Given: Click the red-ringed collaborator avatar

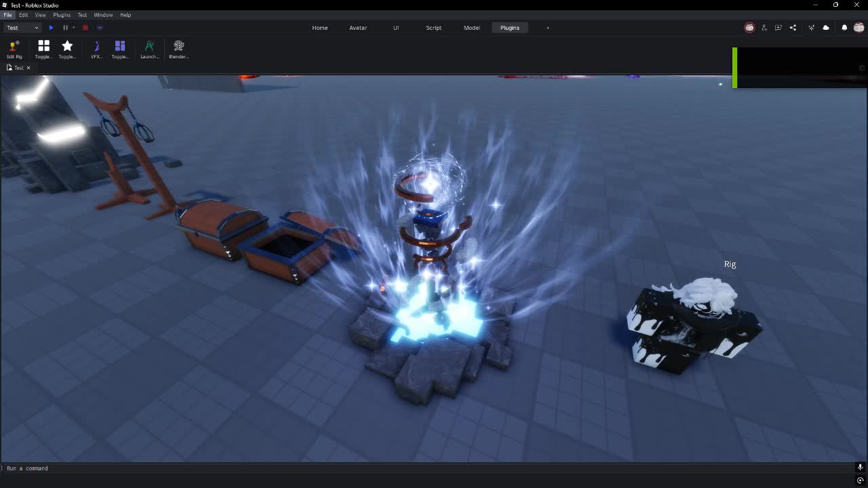Looking at the screenshot, I should [749, 28].
